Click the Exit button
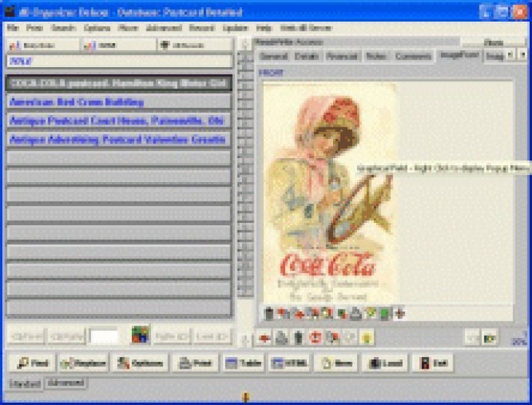This screenshot has width=532, height=405. coord(433,363)
